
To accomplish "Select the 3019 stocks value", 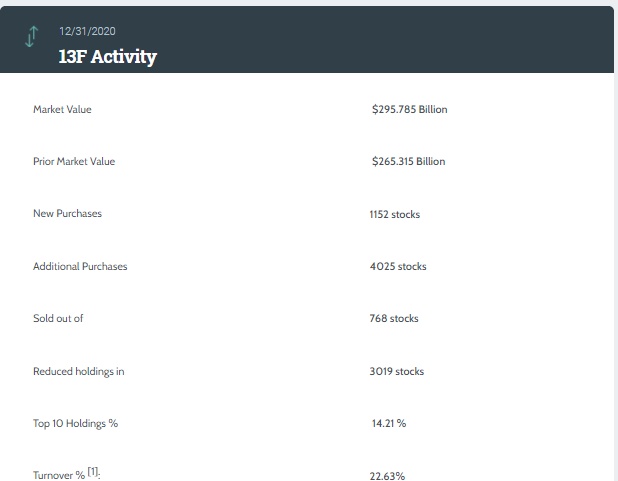I will [397, 371].
